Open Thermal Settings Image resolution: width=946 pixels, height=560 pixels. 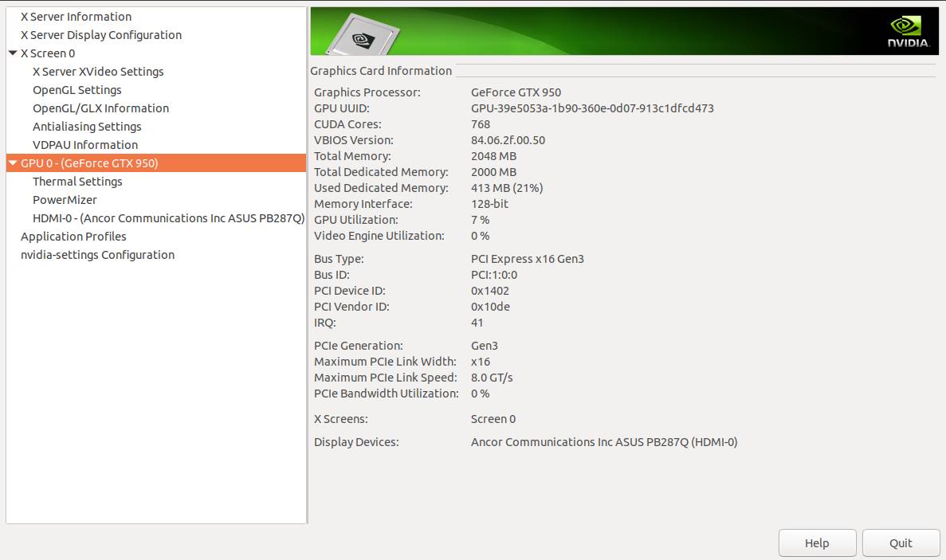pyautogui.click(x=77, y=182)
